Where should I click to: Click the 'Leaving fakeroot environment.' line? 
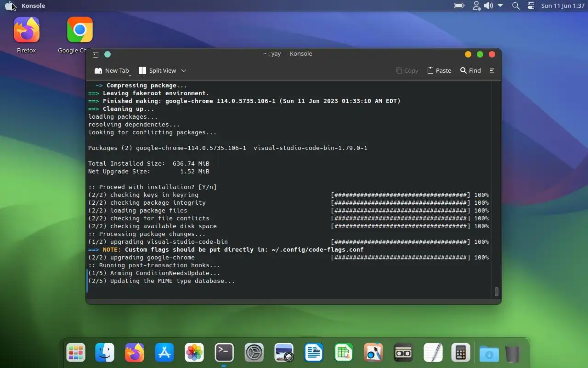tap(149, 93)
